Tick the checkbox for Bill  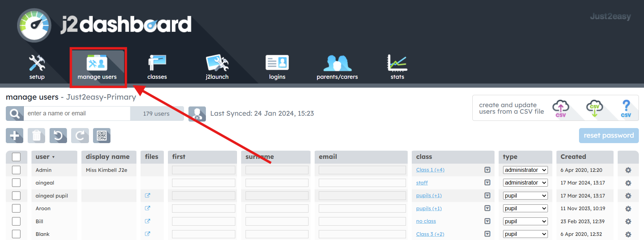click(16, 221)
